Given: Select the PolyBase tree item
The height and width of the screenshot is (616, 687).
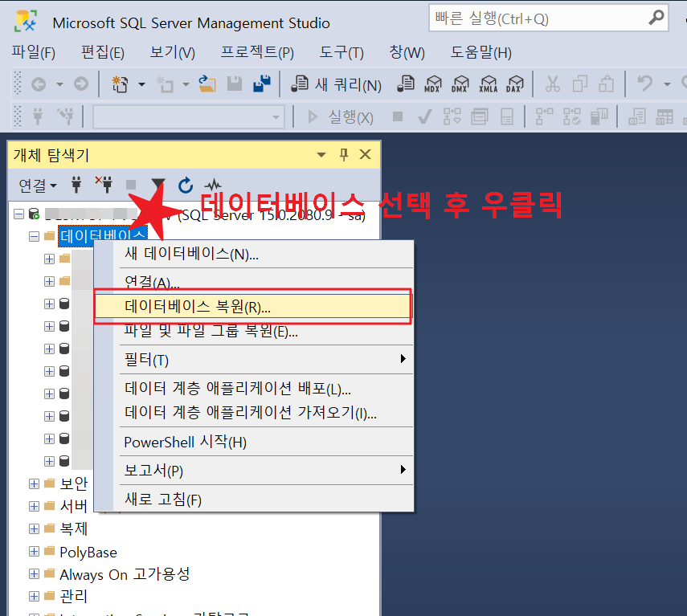Looking at the screenshot, I should (x=88, y=552).
